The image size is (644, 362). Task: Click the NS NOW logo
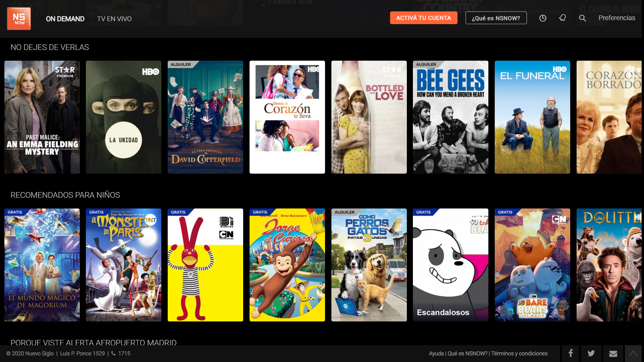[x=19, y=18]
